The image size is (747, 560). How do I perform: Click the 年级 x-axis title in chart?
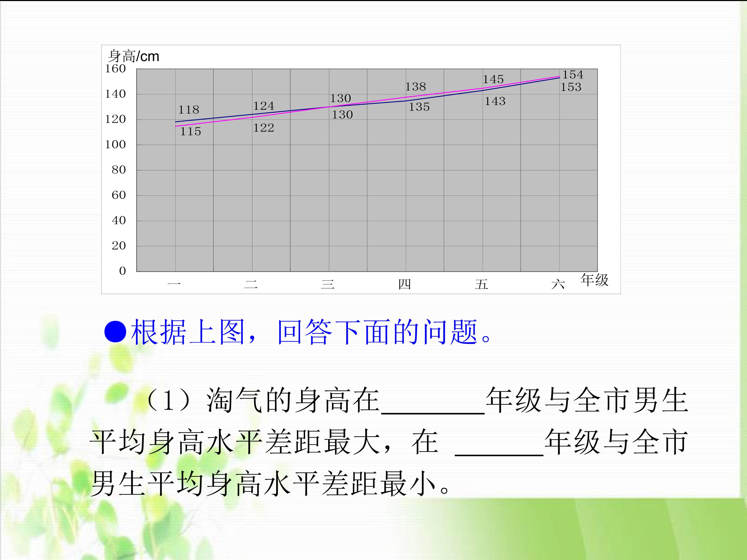coord(594,280)
